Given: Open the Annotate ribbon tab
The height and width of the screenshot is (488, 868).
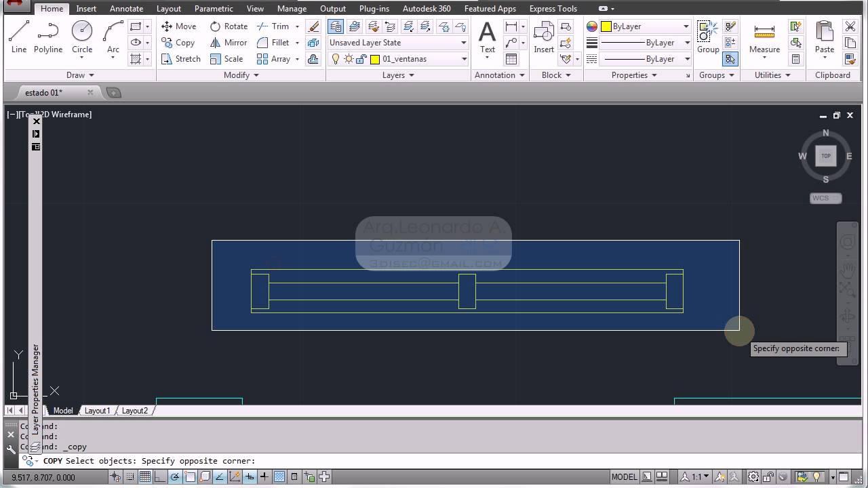Looking at the screenshot, I should (x=126, y=9).
